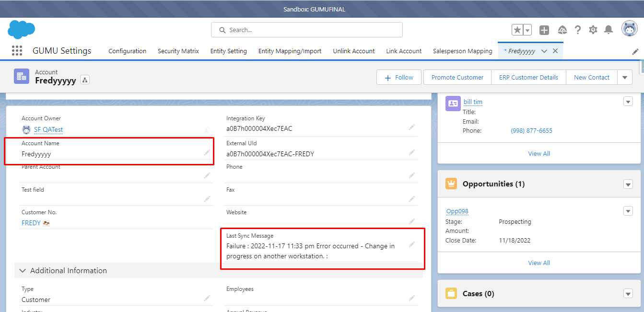Click the edit navigation pencil icon
644x312 pixels.
635,51
